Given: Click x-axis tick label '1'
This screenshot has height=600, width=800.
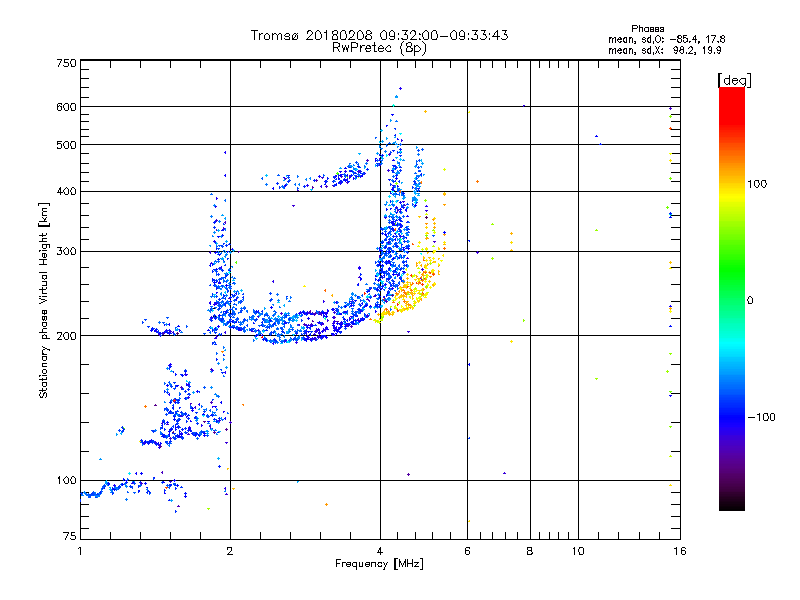Looking at the screenshot, I should tap(80, 551).
